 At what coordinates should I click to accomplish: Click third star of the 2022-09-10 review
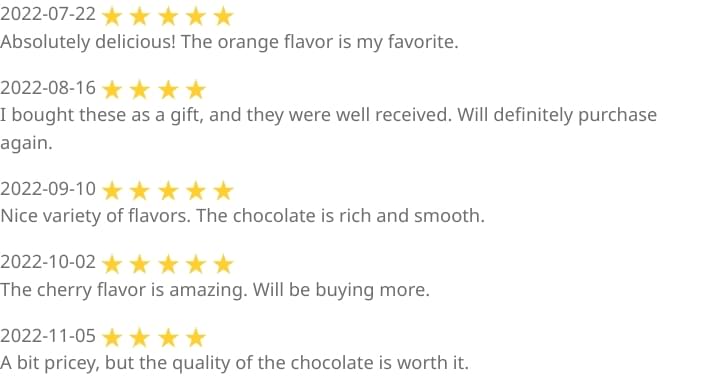tap(168, 191)
